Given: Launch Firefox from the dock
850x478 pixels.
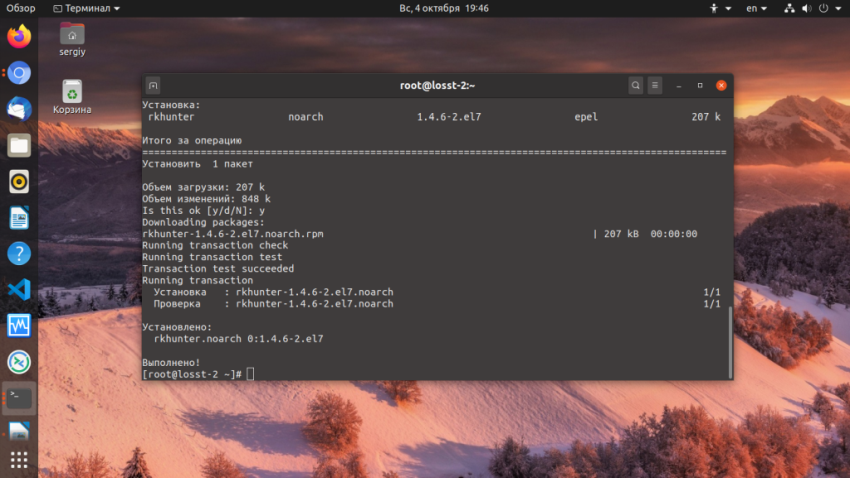Looking at the screenshot, I should [x=19, y=37].
